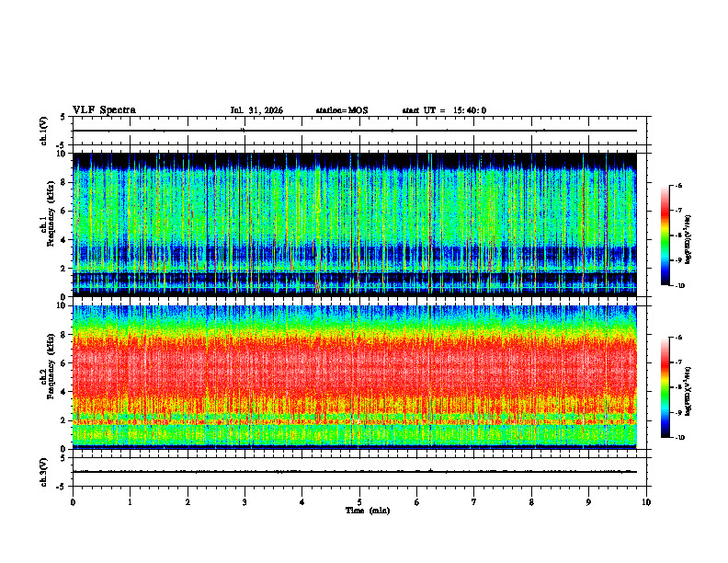The width and height of the screenshot is (728, 563).
Task: Click the 0 minute tick on time axis
Action: 73,502
